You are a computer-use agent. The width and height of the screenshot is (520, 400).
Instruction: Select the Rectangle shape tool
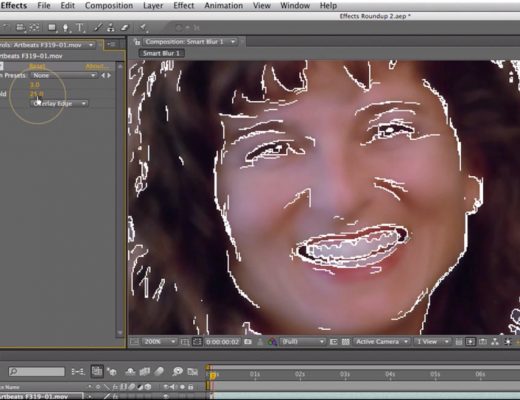pos(52,28)
